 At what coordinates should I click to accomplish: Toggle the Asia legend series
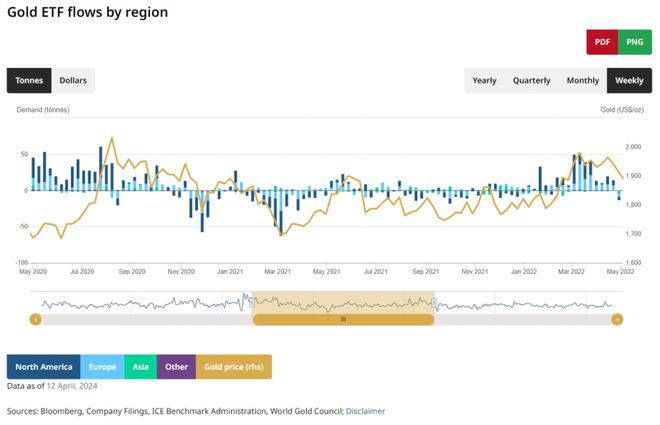(x=142, y=366)
